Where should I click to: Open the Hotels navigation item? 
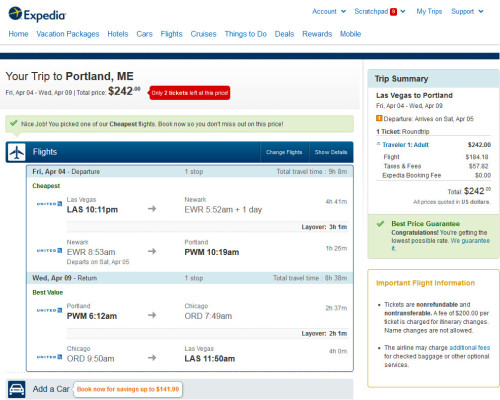[118, 34]
